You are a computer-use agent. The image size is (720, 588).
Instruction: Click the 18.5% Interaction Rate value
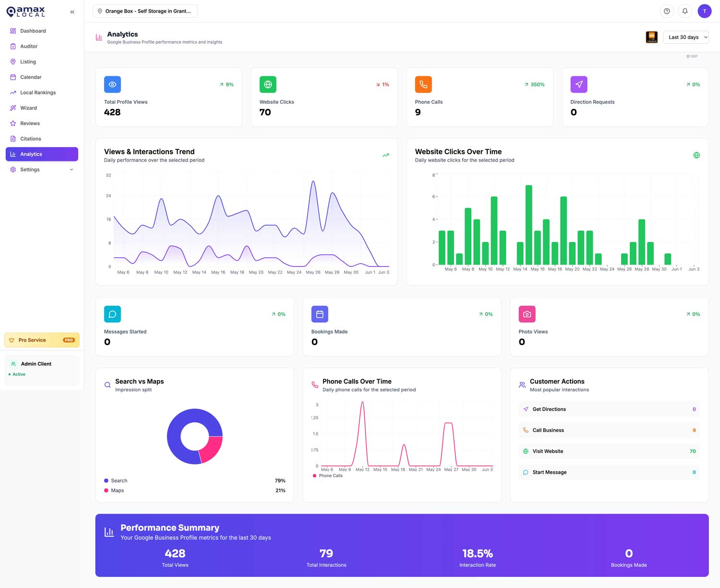point(478,553)
